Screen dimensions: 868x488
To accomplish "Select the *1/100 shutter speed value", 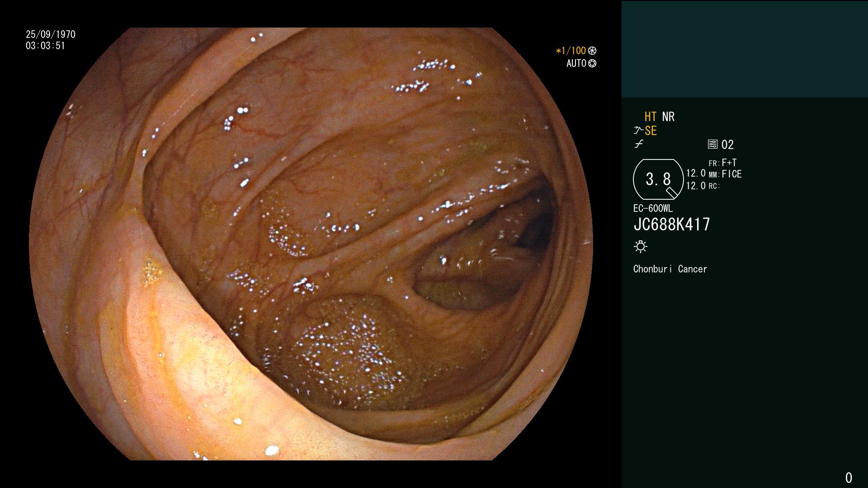I will pyautogui.click(x=571, y=51).
